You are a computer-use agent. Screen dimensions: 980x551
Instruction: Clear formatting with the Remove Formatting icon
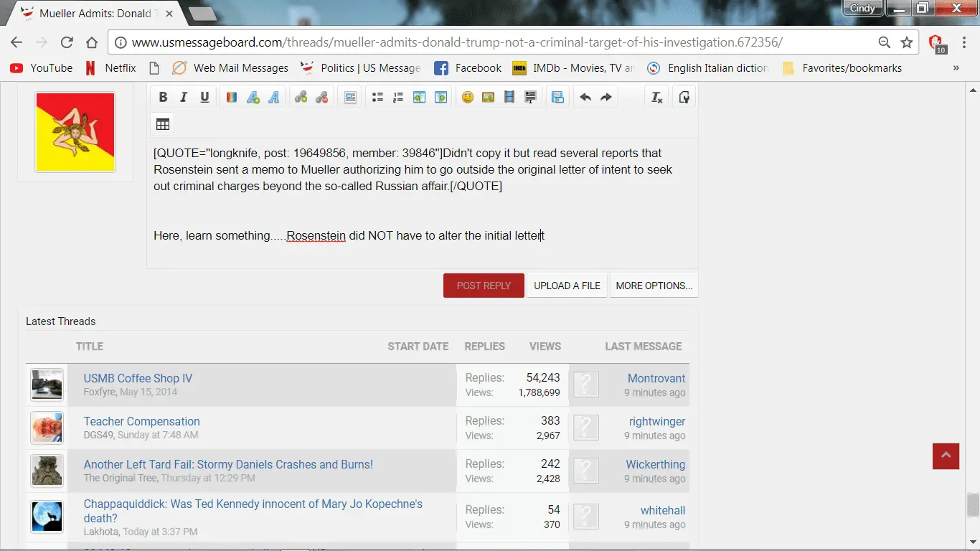pyautogui.click(x=656, y=98)
